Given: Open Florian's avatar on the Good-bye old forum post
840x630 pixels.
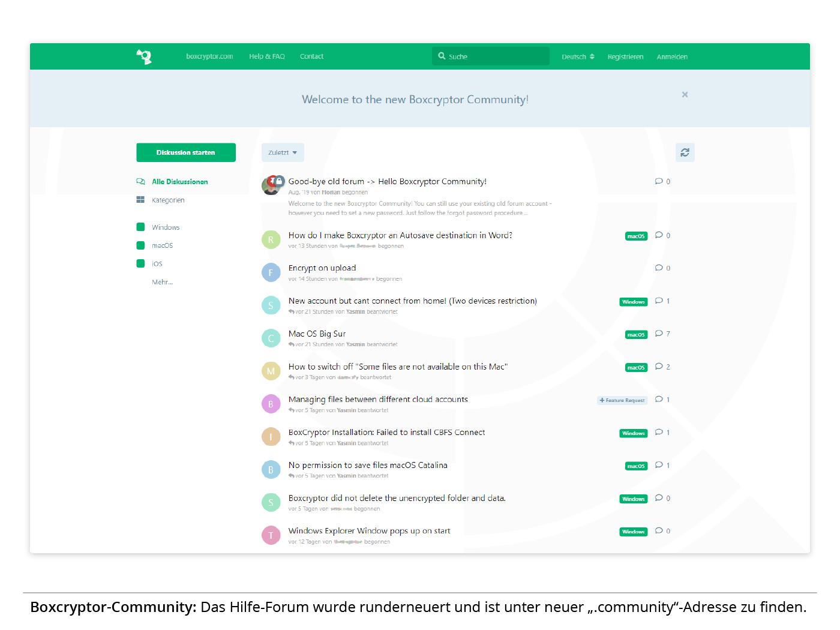Looking at the screenshot, I should point(271,186).
